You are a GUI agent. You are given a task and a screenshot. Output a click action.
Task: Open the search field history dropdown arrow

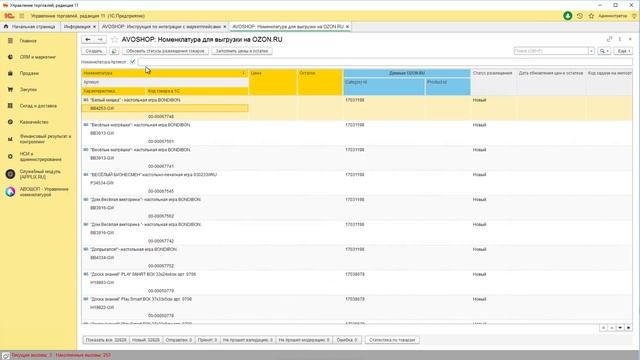[x=591, y=51]
